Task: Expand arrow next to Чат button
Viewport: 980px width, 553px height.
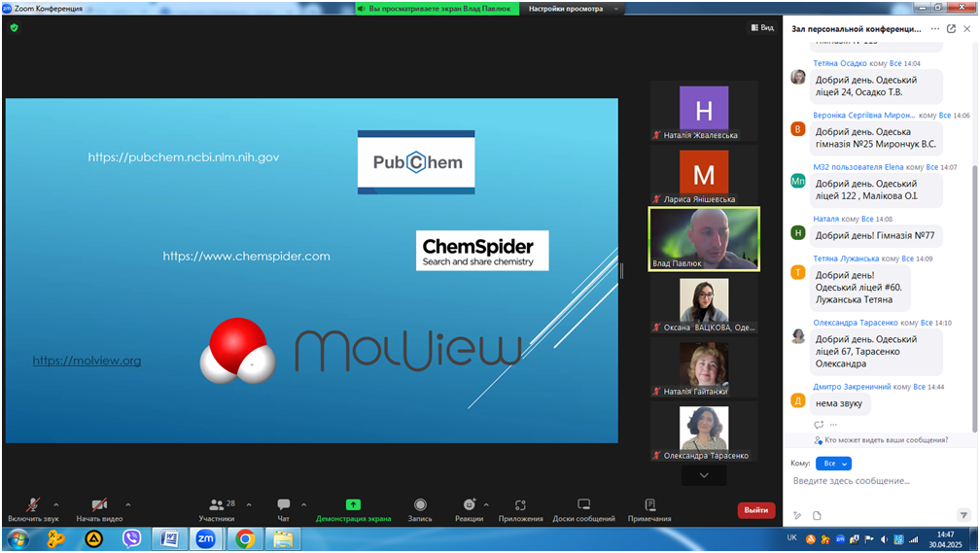Action: click(303, 504)
